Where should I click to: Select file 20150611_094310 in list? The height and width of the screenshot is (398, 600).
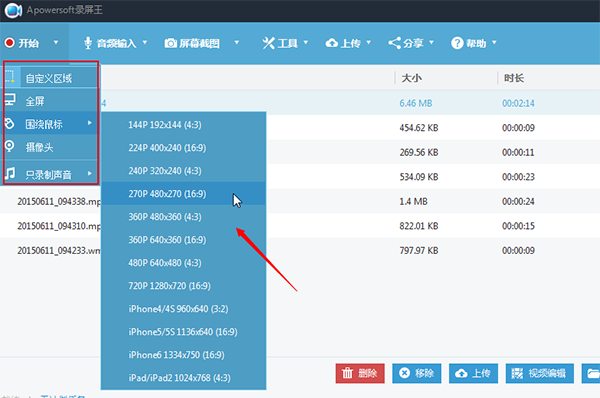[x=59, y=226]
